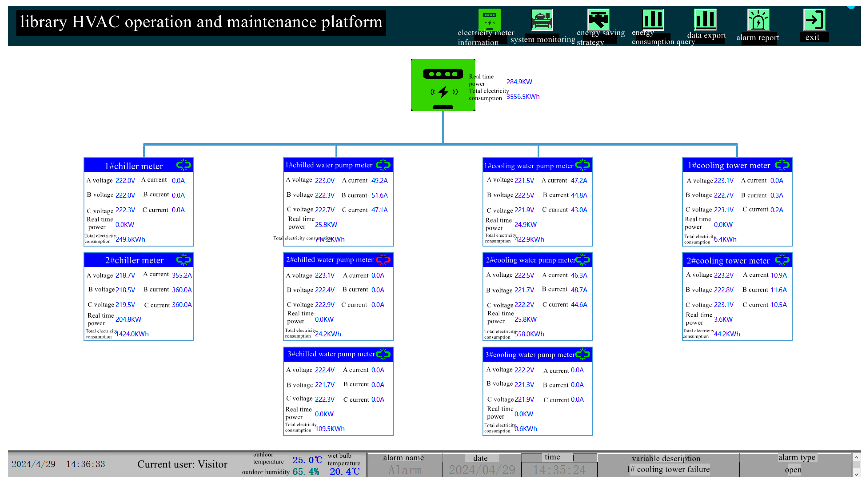Click the main green power meter icon
The height and width of the screenshot is (484, 868).
coord(443,85)
